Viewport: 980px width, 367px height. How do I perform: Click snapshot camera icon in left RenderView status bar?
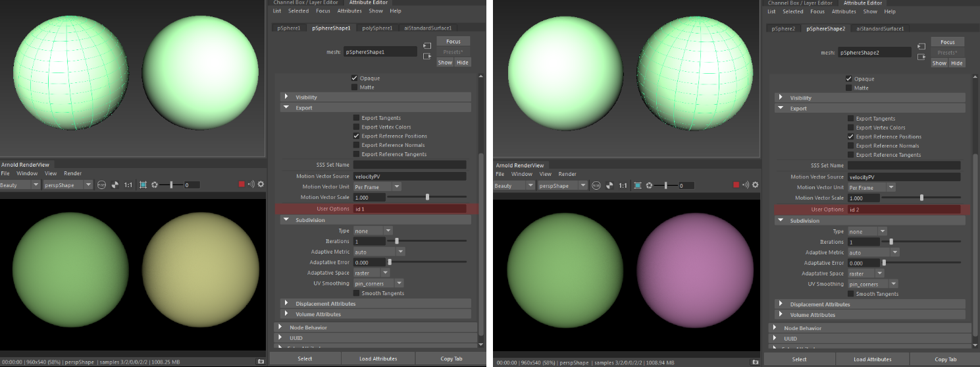(261, 362)
